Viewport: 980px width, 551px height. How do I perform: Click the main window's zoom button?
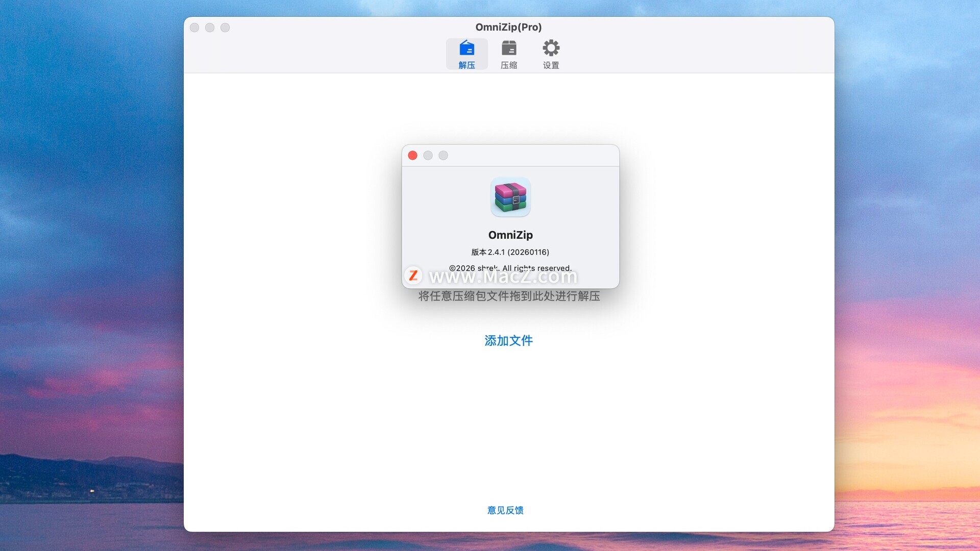(x=225, y=28)
